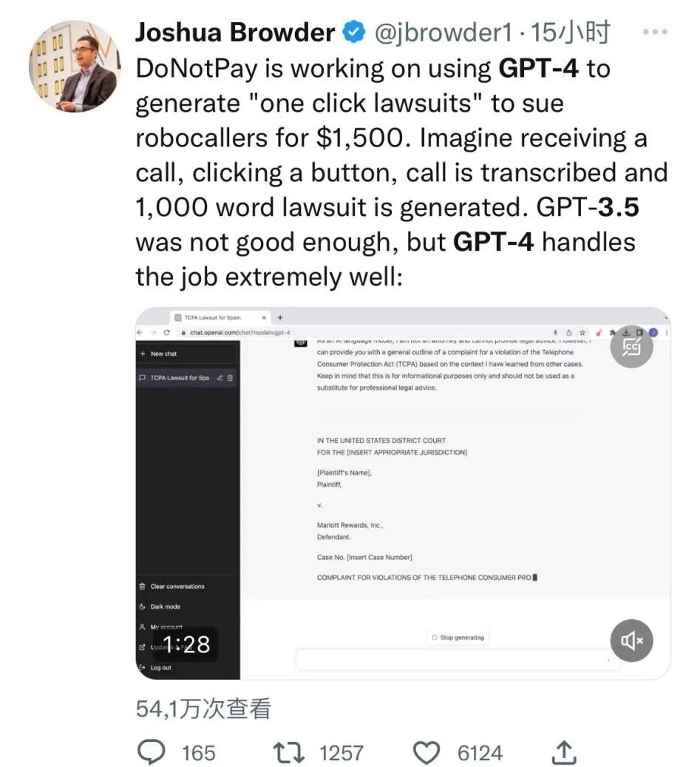Click the Stop generating button
Viewport: 700px width, 767px height.
[458, 638]
